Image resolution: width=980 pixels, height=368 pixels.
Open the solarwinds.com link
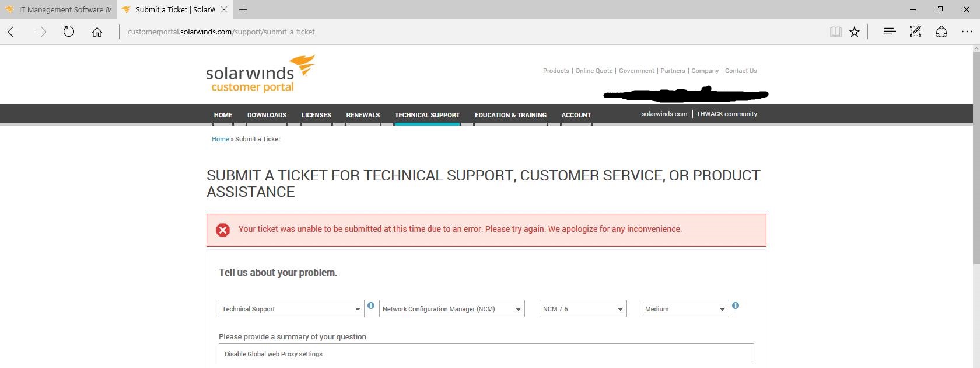click(664, 114)
